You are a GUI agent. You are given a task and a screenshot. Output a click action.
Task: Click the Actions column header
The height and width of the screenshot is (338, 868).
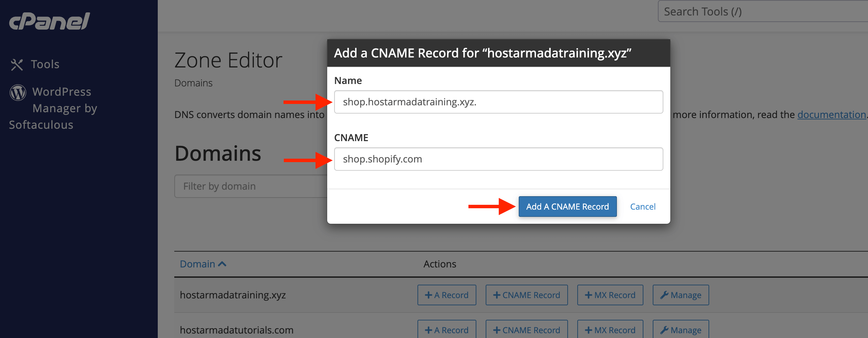(x=440, y=264)
